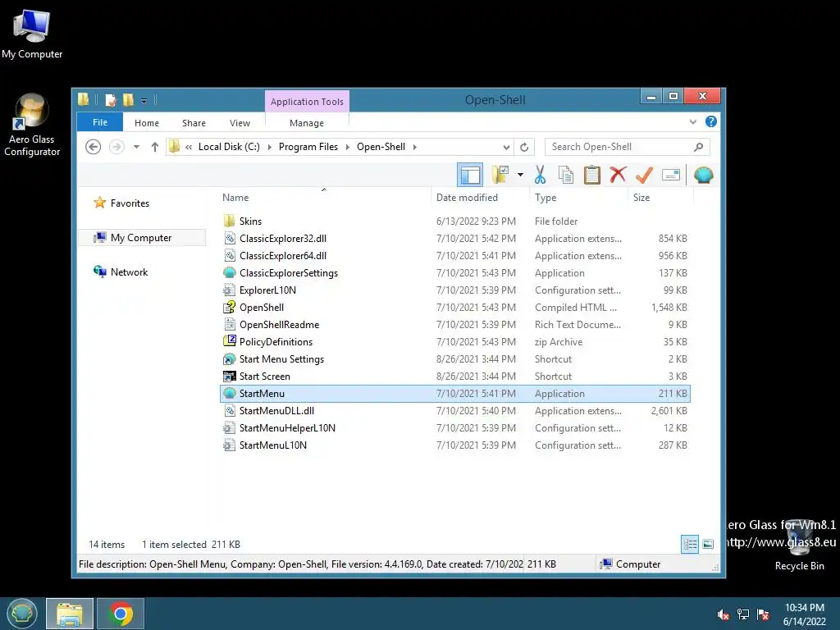Open recent locations dropdown arrow
The width and height of the screenshot is (840, 630).
pyautogui.click(x=137, y=147)
